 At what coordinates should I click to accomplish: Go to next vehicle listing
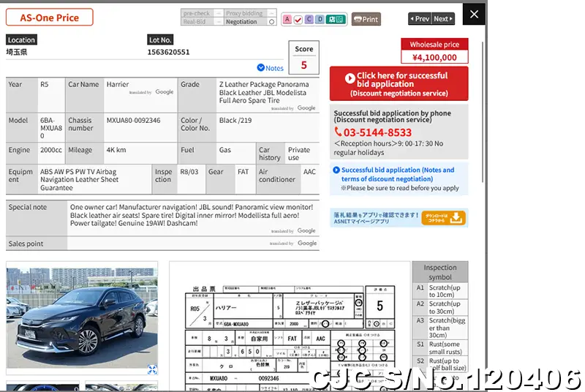(443, 19)
